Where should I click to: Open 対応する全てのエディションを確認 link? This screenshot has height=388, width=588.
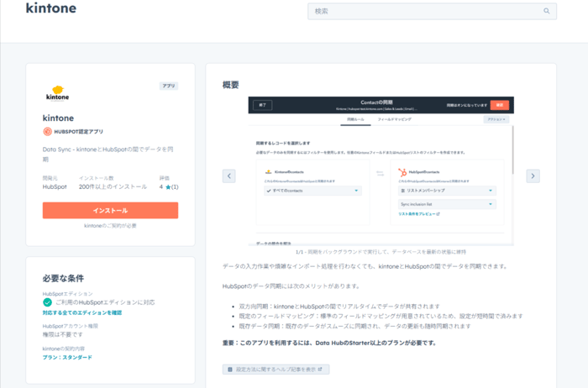pyautogui.click(x=82, y=312)
